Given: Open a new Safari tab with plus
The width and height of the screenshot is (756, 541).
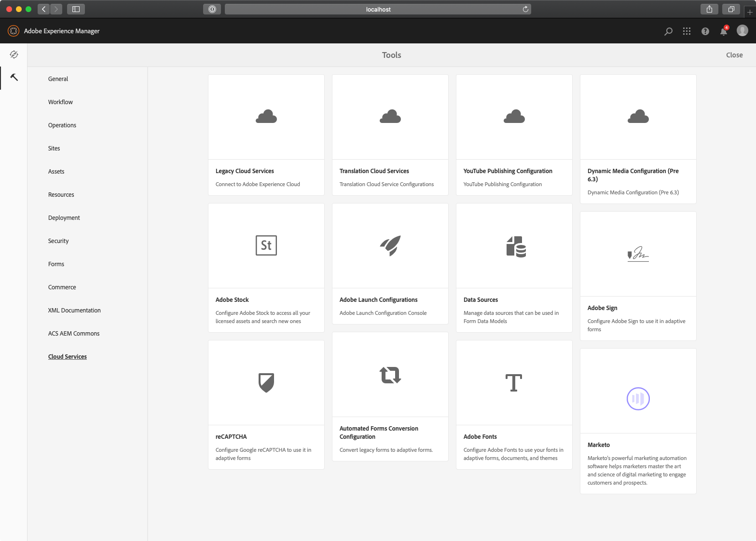Looking at the screenshot, I should 750,12.
